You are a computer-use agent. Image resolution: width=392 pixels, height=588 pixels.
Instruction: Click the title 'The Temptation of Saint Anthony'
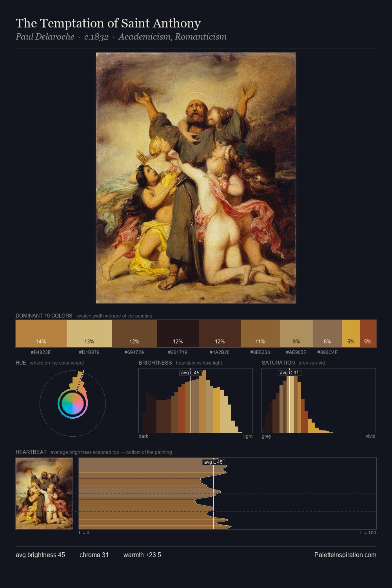(108, 23)
